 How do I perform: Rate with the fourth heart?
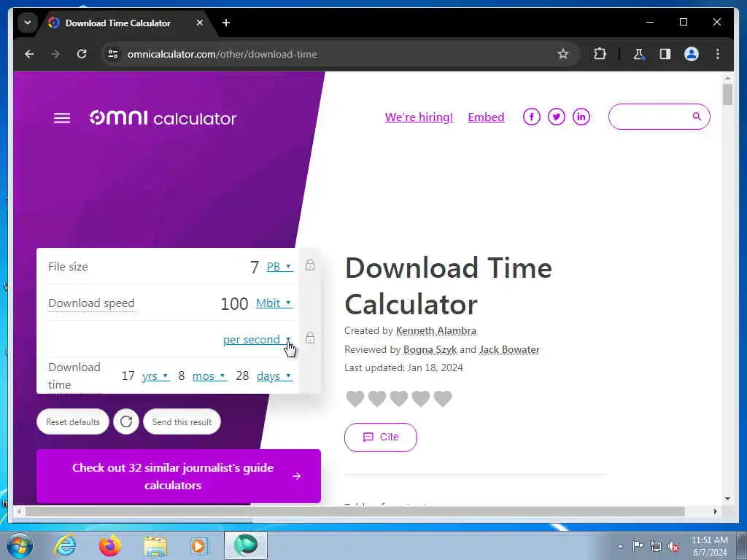click(421, 399)
